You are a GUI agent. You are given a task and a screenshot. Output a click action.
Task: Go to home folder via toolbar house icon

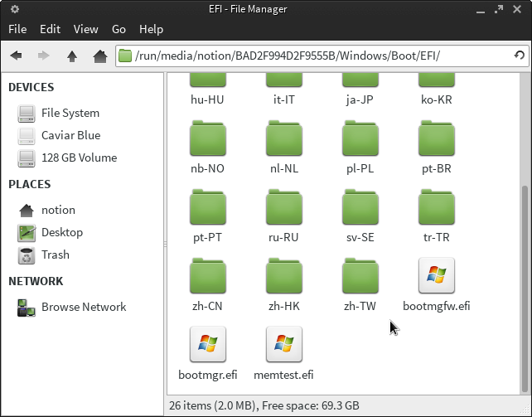click(100, 56)
